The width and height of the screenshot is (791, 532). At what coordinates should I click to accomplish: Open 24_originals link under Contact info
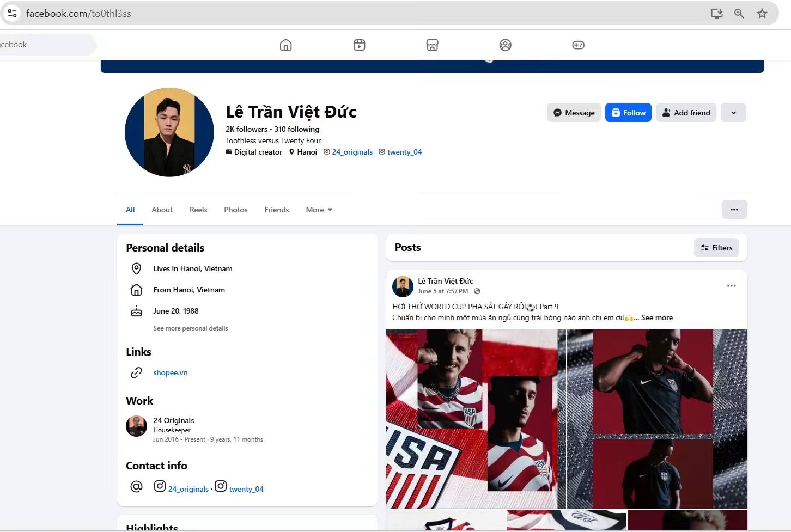point(188,490)
